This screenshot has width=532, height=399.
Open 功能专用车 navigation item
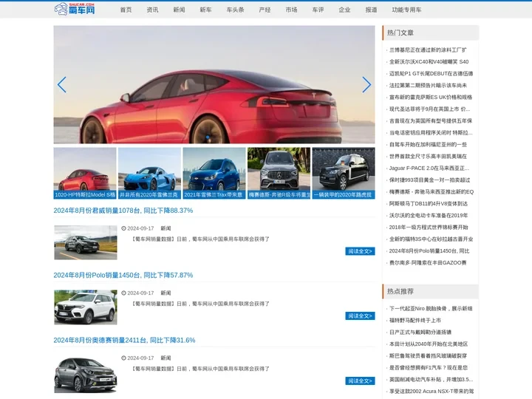[406, 10]
